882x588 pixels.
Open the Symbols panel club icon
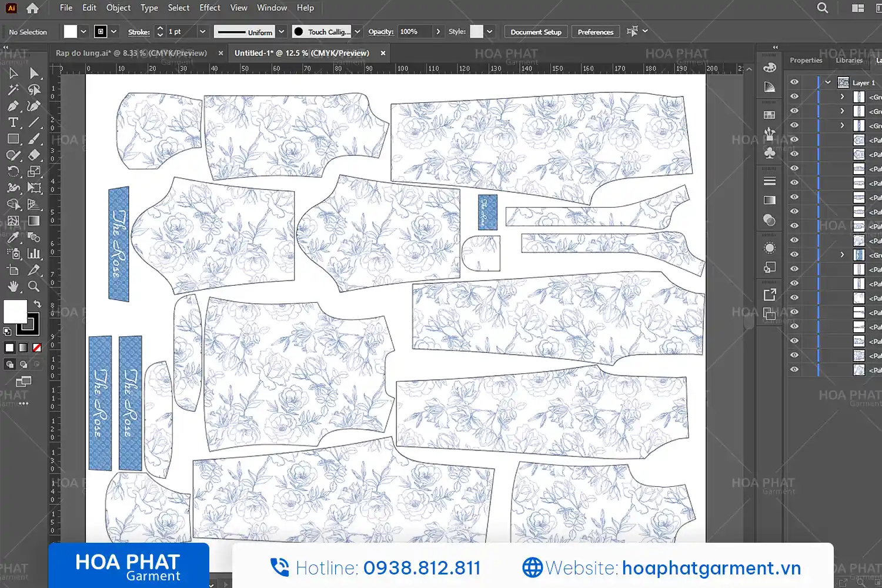770,153
